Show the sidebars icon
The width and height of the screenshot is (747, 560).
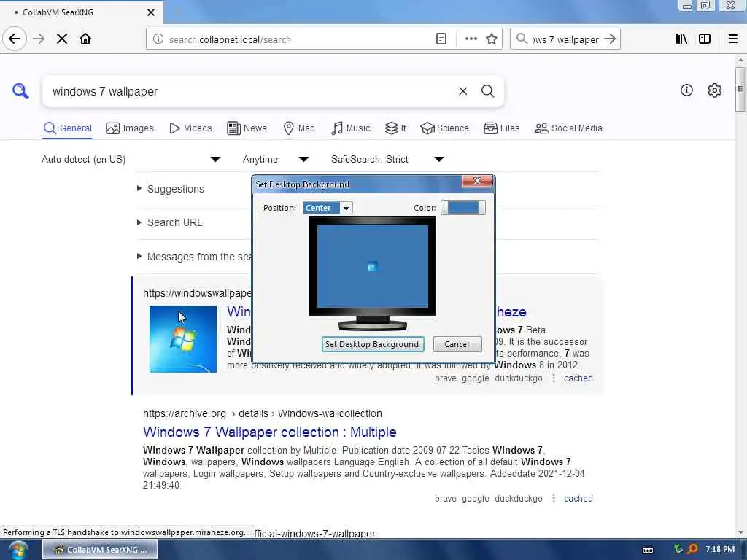[705, 39]
